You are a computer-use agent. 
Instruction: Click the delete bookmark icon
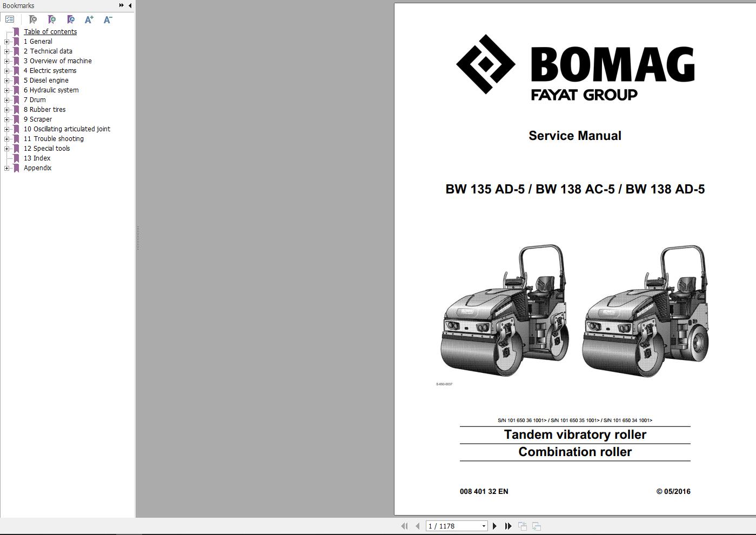point(32,19)
